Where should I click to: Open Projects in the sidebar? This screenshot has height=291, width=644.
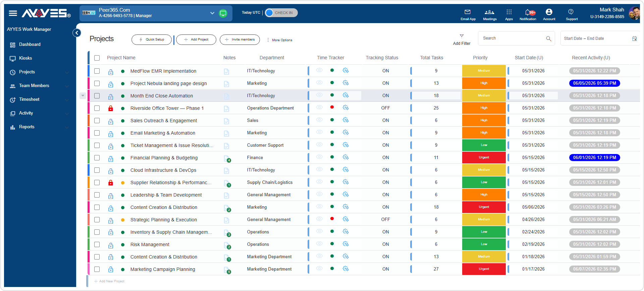tap(27, 72)
